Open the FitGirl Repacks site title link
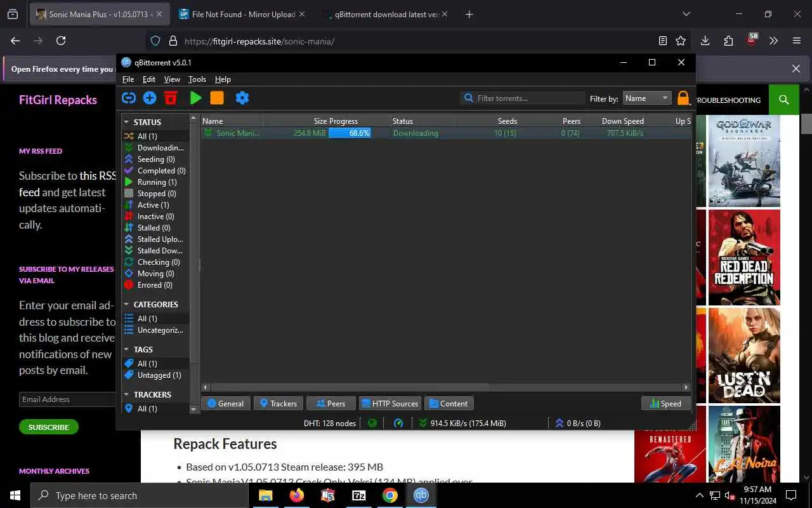This screenshot has width=812, height=508. (x=58, y=100)
